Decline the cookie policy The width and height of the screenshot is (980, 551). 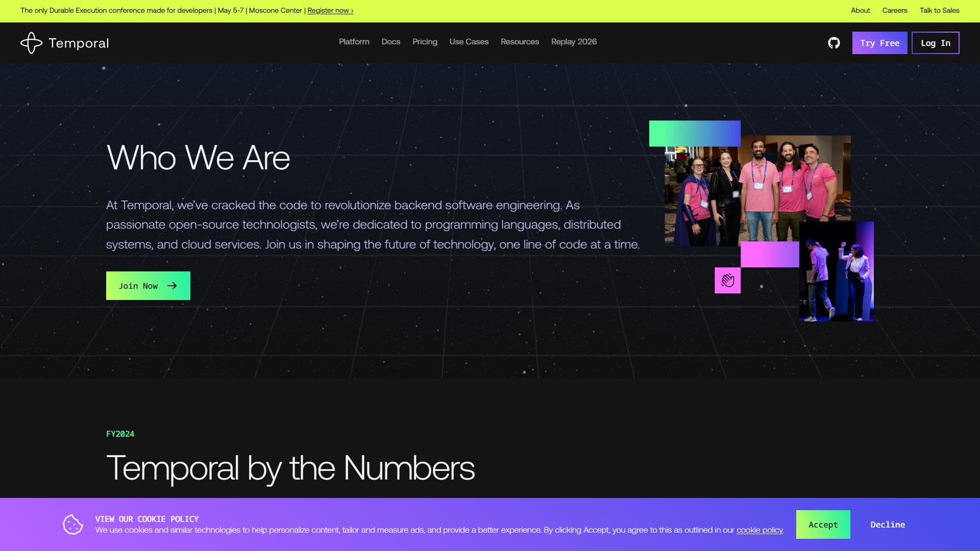[x=888, y=524]
